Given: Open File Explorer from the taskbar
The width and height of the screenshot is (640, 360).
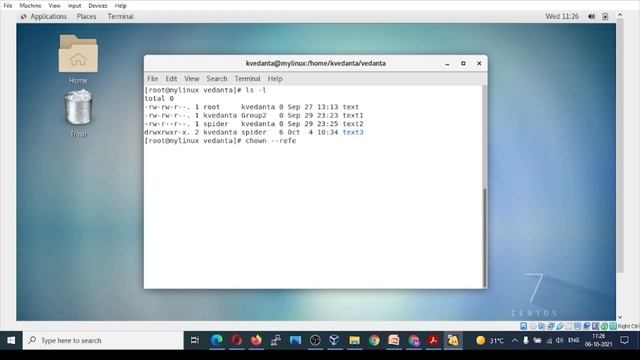Looking at the screenshot, I should tap(354, 340).
